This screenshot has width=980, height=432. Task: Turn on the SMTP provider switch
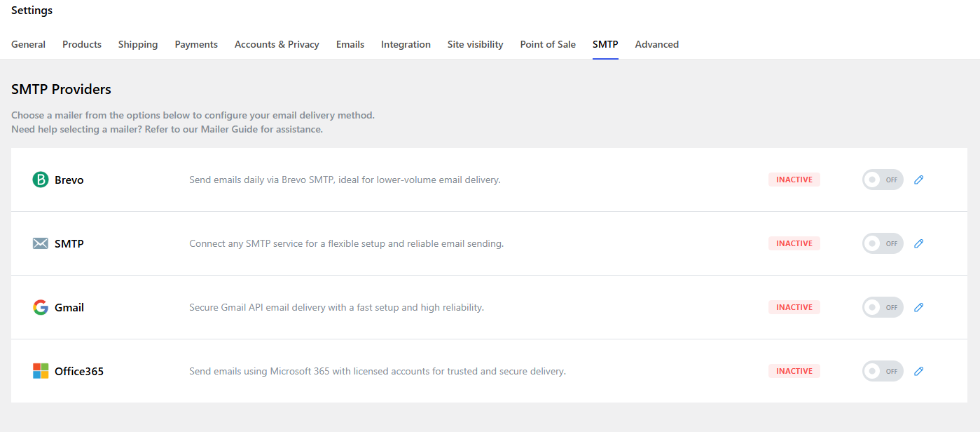[882, 244]
